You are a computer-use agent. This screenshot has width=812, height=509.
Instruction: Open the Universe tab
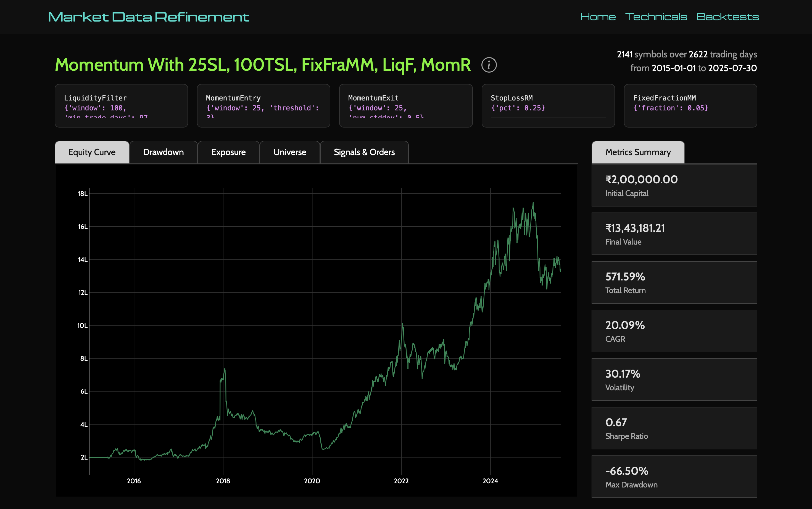pos(290,152)
